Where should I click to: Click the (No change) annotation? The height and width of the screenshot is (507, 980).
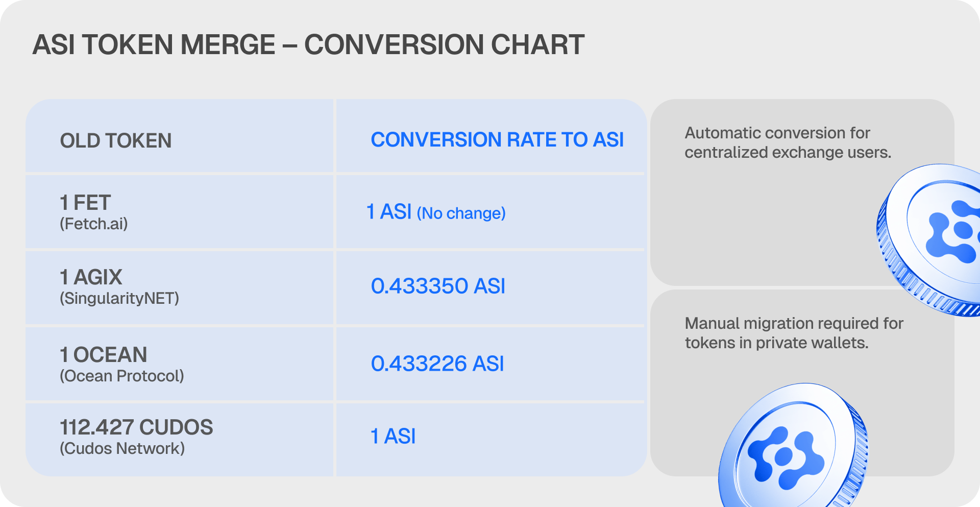point(461,213)
